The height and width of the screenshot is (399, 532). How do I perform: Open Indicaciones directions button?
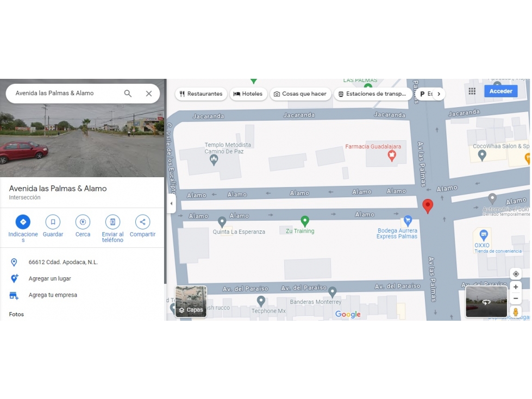pyautogui.click(x=23, y=222)
